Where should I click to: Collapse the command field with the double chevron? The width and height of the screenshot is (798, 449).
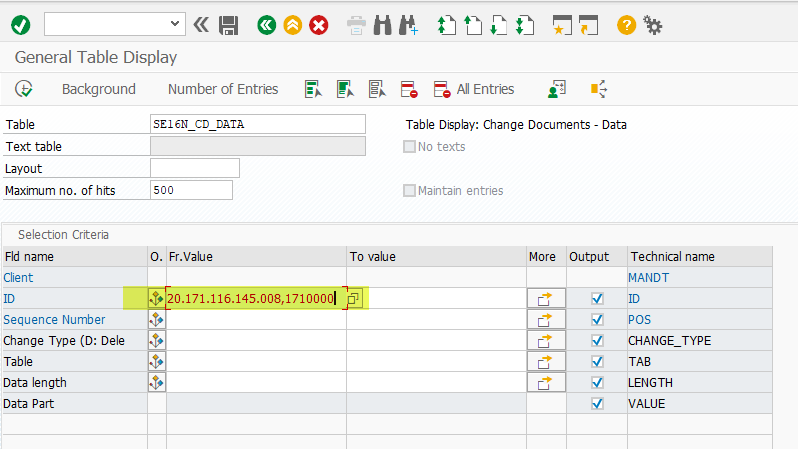pos(202,24)
